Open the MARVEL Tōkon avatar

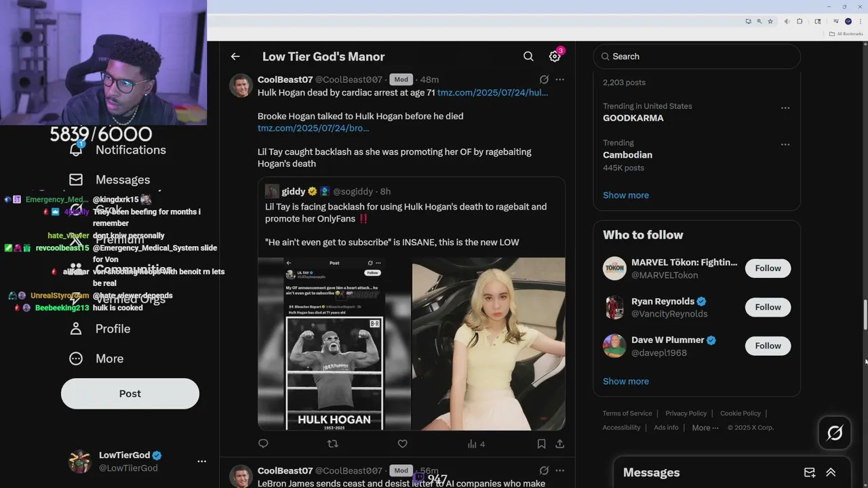pyautogui.click(x=614, y=268)
